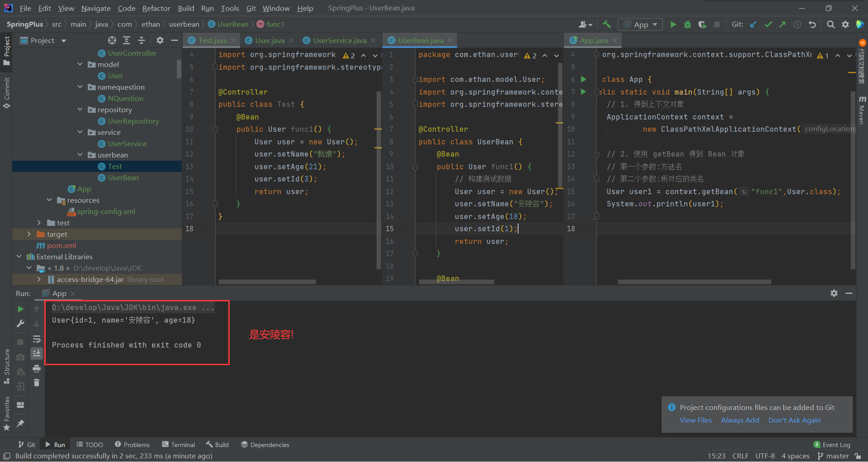Screen dimensions: 868x462
Task: Expand the test folder
Action: [39, 223]
